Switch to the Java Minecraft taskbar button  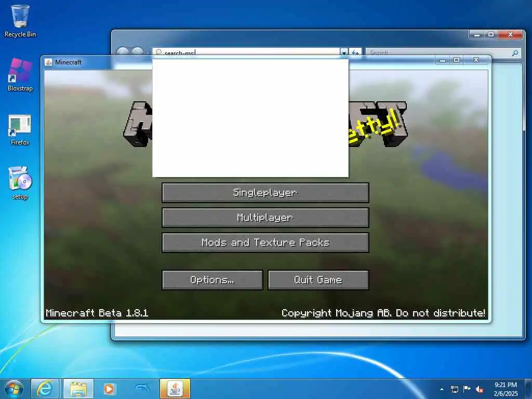coord(175,389)
